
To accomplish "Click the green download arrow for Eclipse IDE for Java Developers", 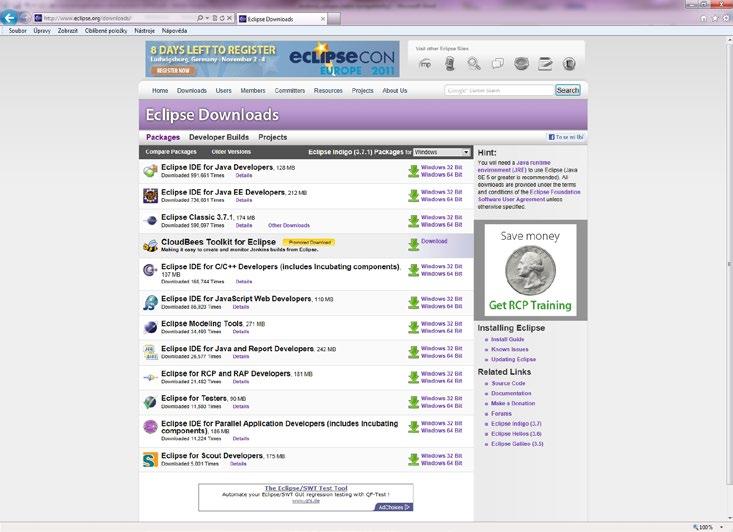I will (413, 171).
